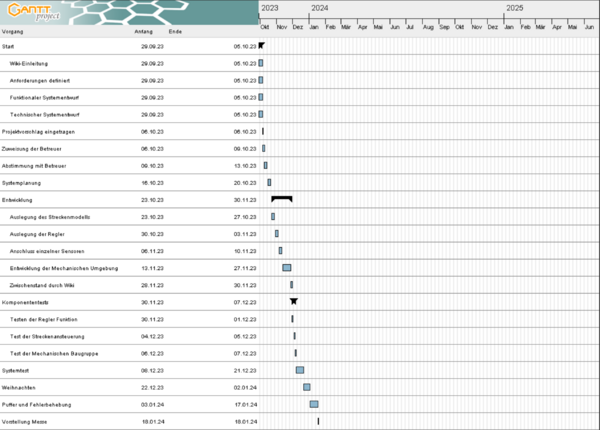Click the Abstimmung mit Betreuer start date
This screenshot has width=600, height=430.
[151, 165]
